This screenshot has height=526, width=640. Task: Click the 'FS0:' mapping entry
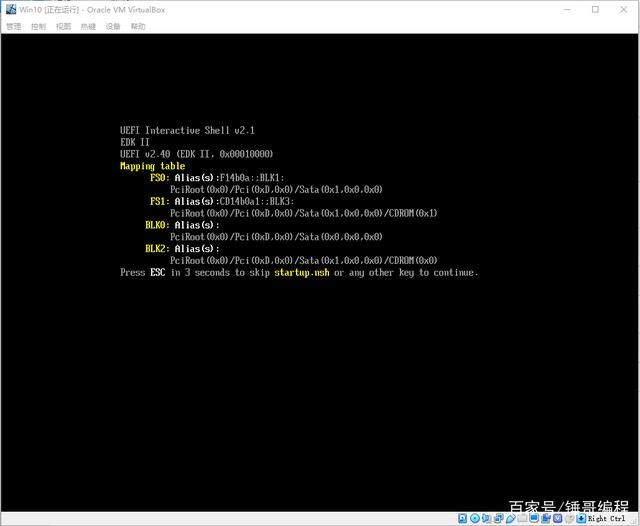[x=160, y=178]
